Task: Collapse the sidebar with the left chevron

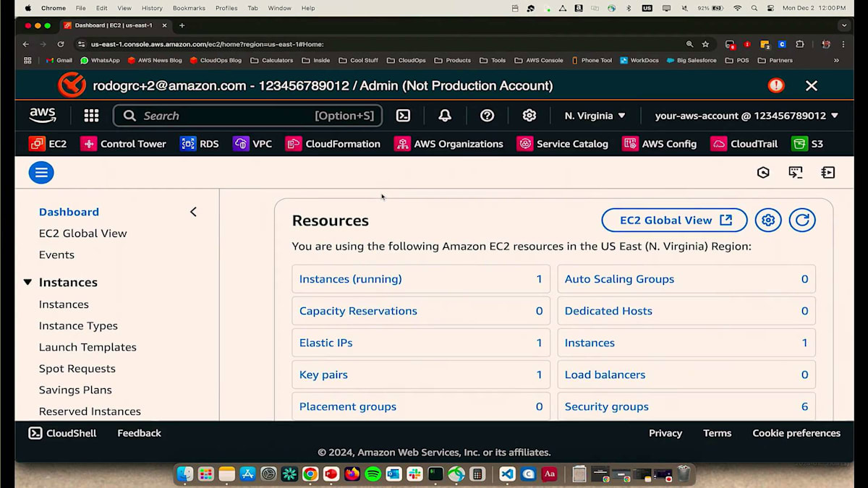Action: [x=193, y=212]
